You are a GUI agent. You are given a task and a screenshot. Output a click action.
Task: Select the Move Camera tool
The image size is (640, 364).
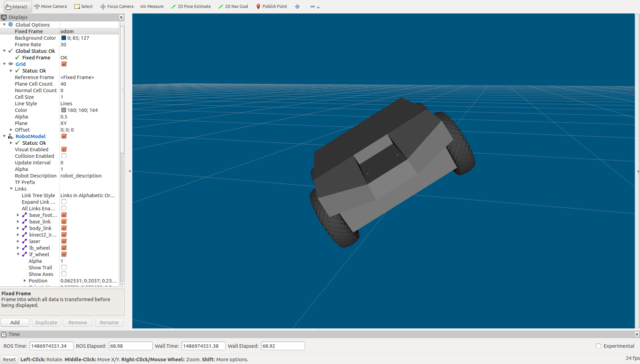click(50, 7)
